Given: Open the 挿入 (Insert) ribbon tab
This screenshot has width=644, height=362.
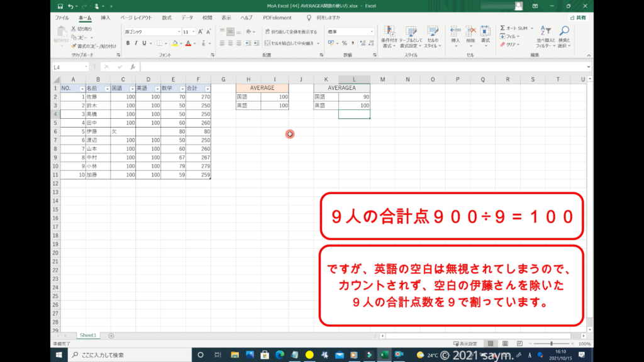Looking at the screenshot, I should click(x=105, y=18).
